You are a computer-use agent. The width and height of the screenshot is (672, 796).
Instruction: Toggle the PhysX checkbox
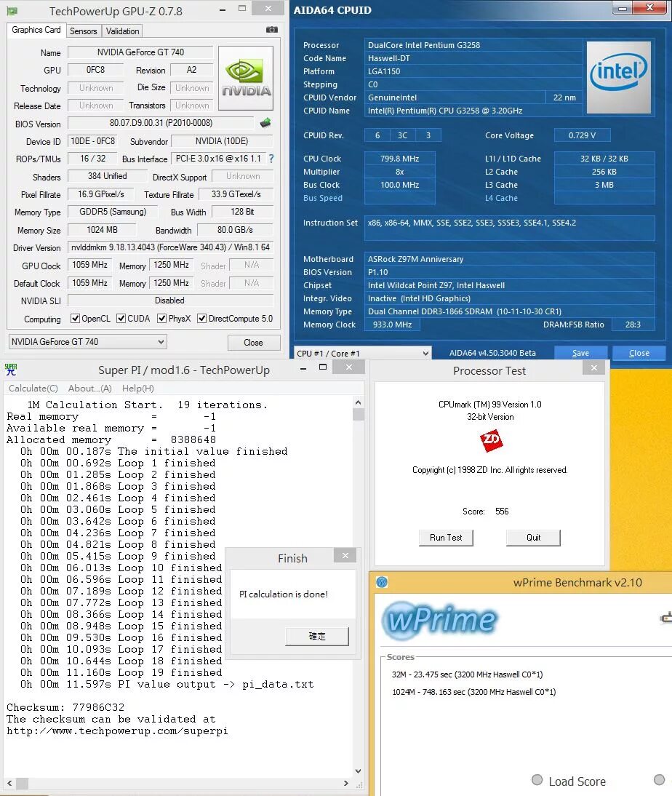(x=162, y=318)
